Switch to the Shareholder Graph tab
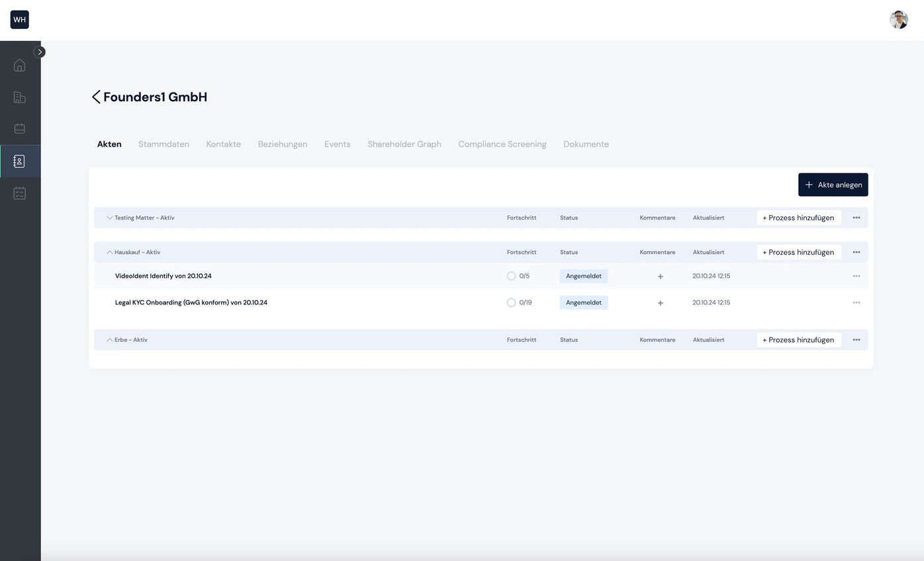Image resolution: width=924 pixels, height=561 pixels. point(404,144)
